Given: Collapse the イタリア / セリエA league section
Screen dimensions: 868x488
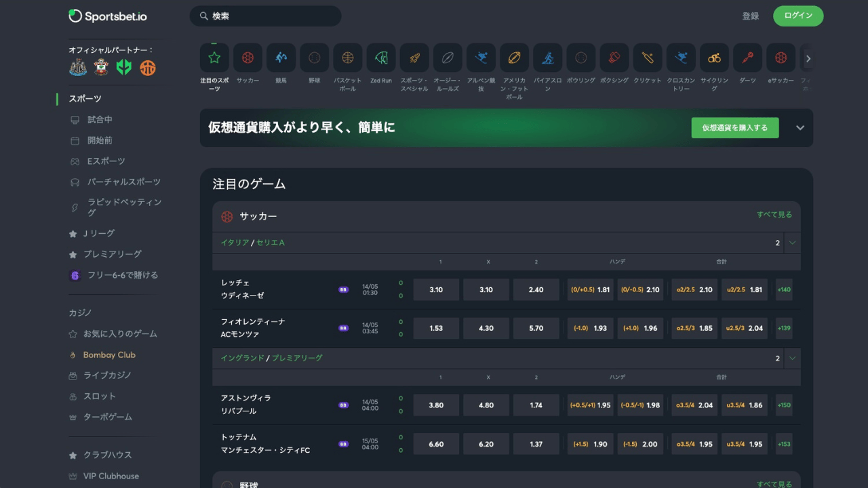Looking at the screenshot, I should 792,243.
